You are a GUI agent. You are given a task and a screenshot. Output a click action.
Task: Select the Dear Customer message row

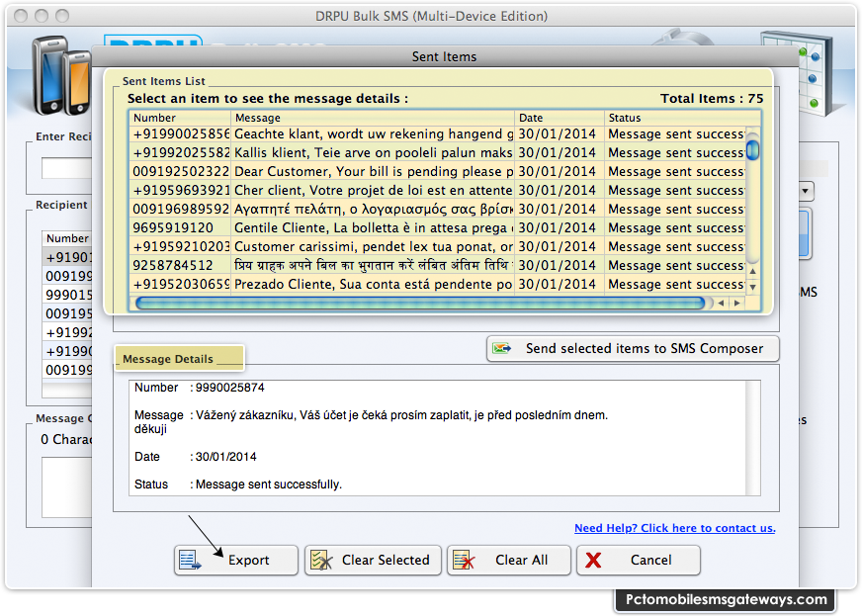click(437, 172)
